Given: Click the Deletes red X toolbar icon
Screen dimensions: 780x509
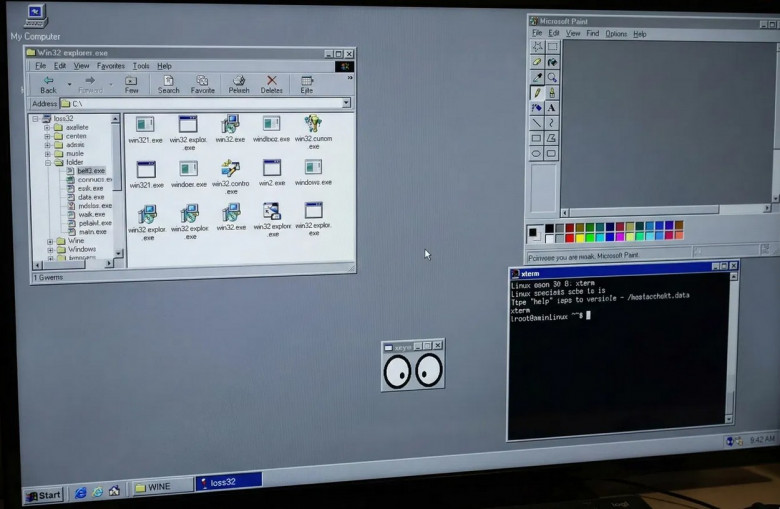Looking at the screenshot, I should tap(271, 83).
